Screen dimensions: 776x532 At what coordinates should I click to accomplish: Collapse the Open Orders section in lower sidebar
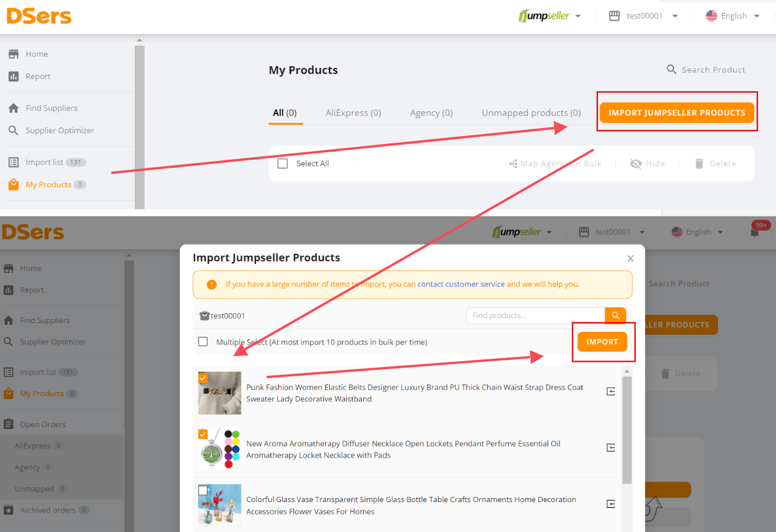coord(123,424)
